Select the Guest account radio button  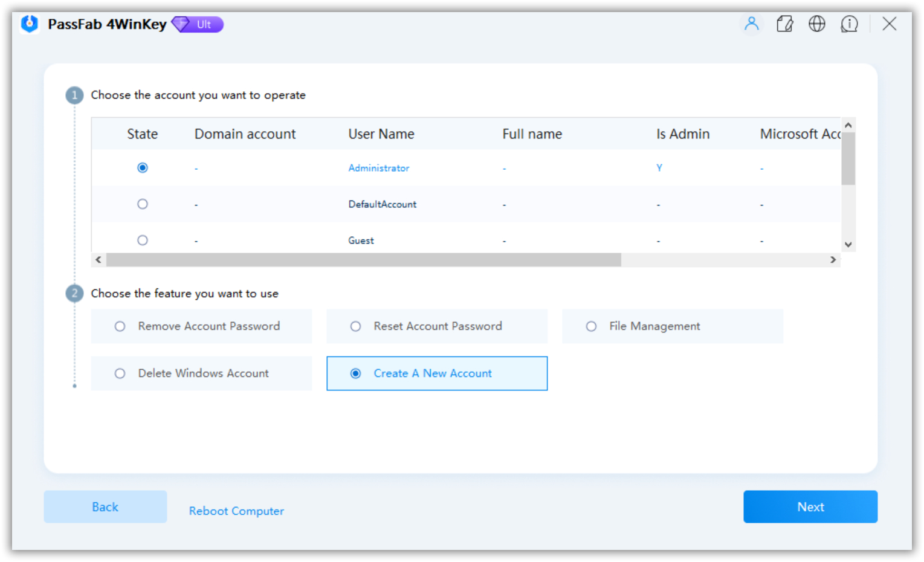click(142, 240)
